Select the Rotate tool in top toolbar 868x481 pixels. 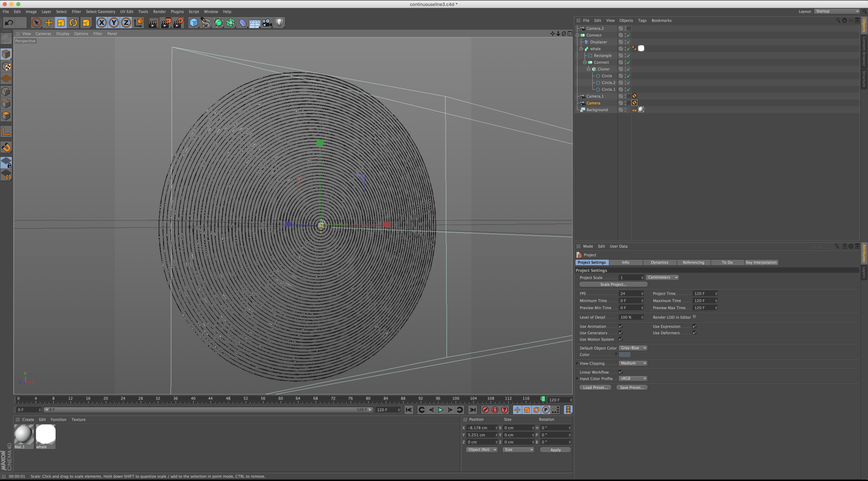coord(73,23)
